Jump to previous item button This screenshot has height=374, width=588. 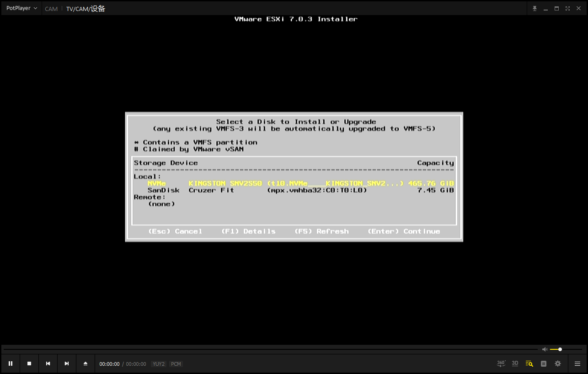pyautogui.click(x=48, y=363)
